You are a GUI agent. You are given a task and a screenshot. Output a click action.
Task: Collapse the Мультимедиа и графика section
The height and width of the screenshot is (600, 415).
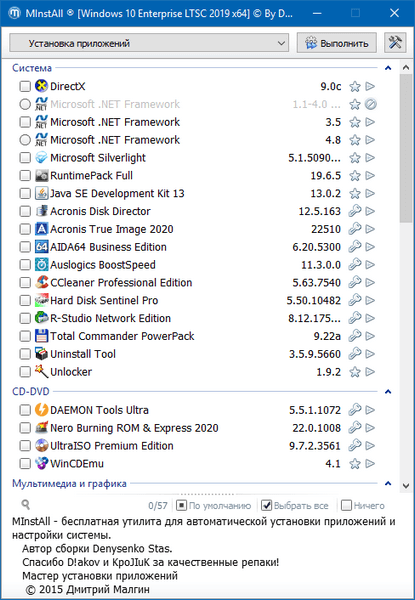pos(388,484)
